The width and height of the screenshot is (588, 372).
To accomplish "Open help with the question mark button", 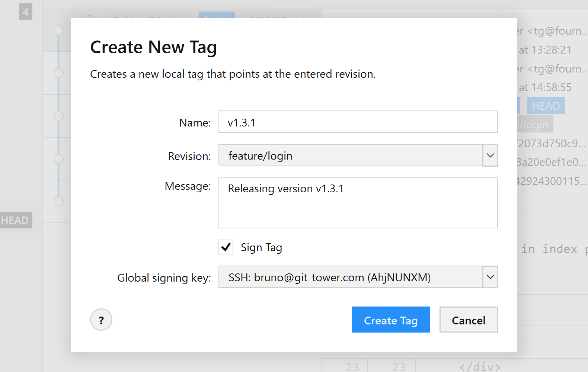I will 101,320.
